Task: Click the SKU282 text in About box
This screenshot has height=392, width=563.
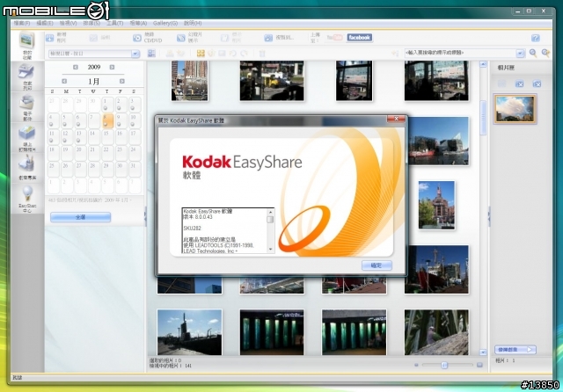Action: 192,229
